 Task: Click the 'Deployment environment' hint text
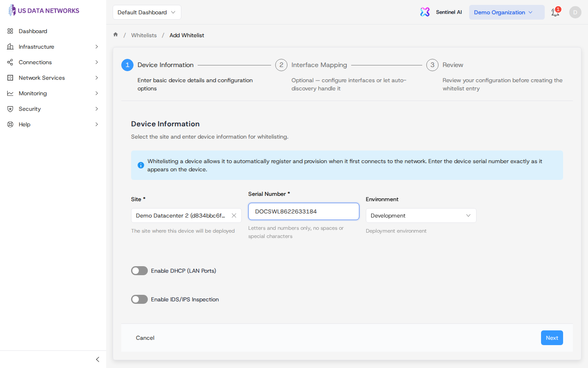point(396,231)
